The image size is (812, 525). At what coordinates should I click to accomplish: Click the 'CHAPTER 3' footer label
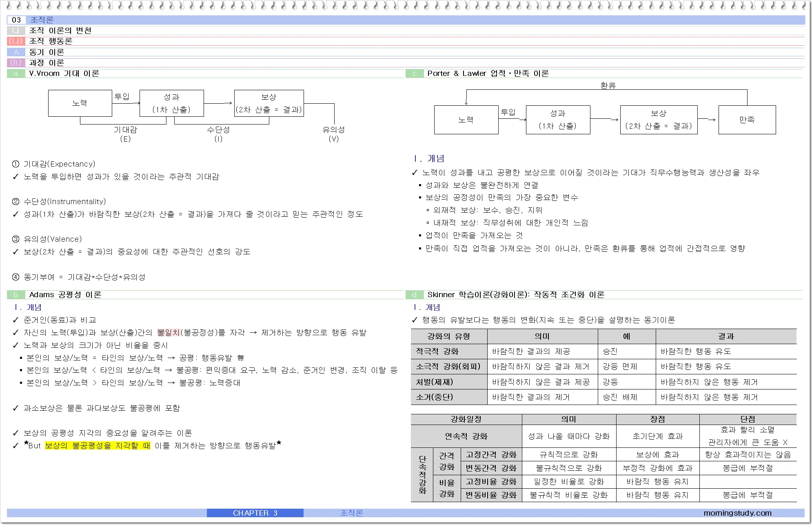tap(255, 513)
